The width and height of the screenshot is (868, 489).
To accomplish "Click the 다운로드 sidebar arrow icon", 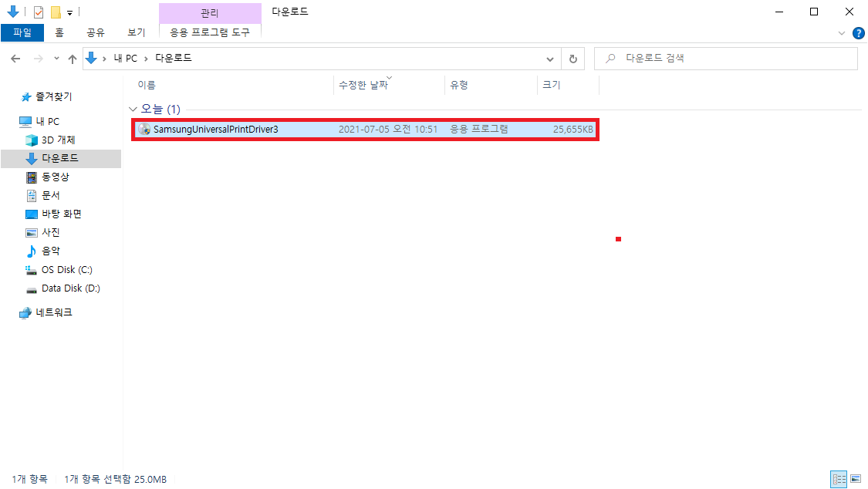I will click(32, 159).
